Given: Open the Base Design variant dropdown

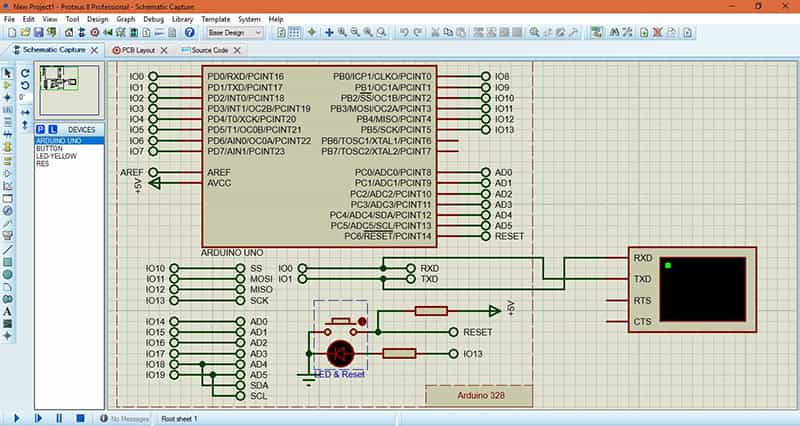Looking at the screenshot, I should click(x=235, y=33).
